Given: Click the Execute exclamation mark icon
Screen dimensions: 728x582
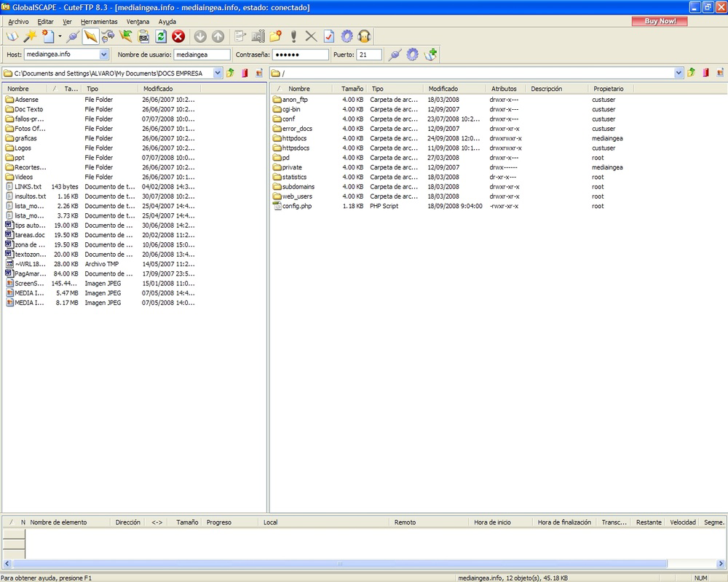Looking at the screenshot, I should pos(293,36).
